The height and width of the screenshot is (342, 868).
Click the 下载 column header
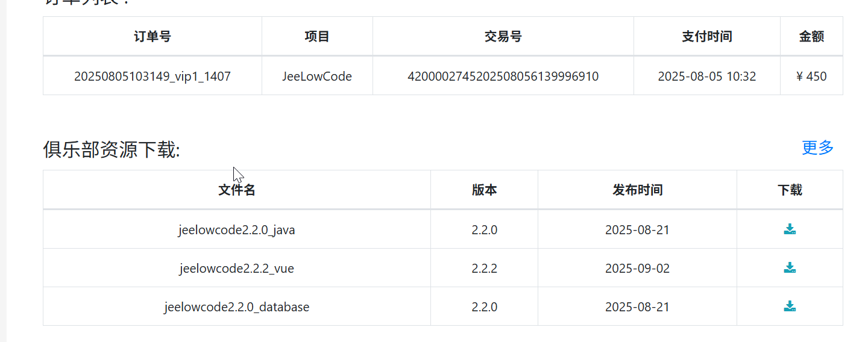[x=790, y=190]
